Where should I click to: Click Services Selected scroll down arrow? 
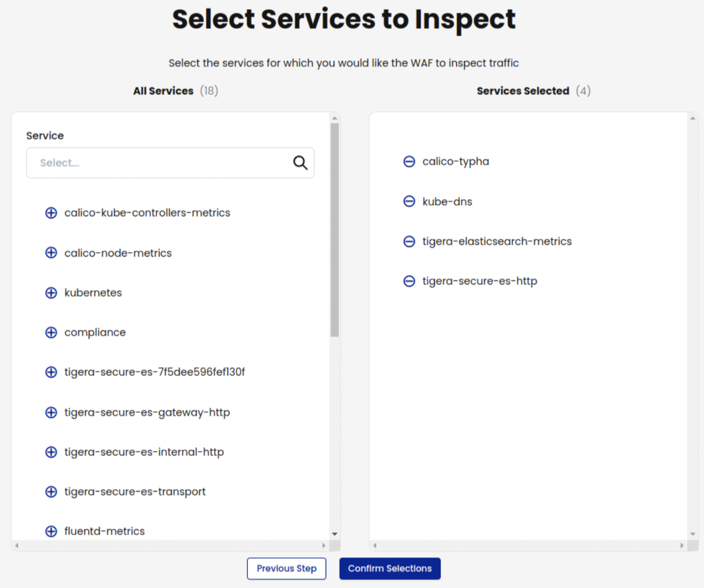pos(693,534)
